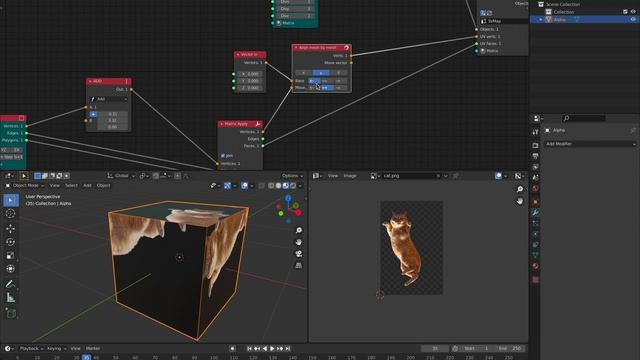Open the Object Mode dropdown
This screenshot has height=360, width=640.
click(24, 186)
